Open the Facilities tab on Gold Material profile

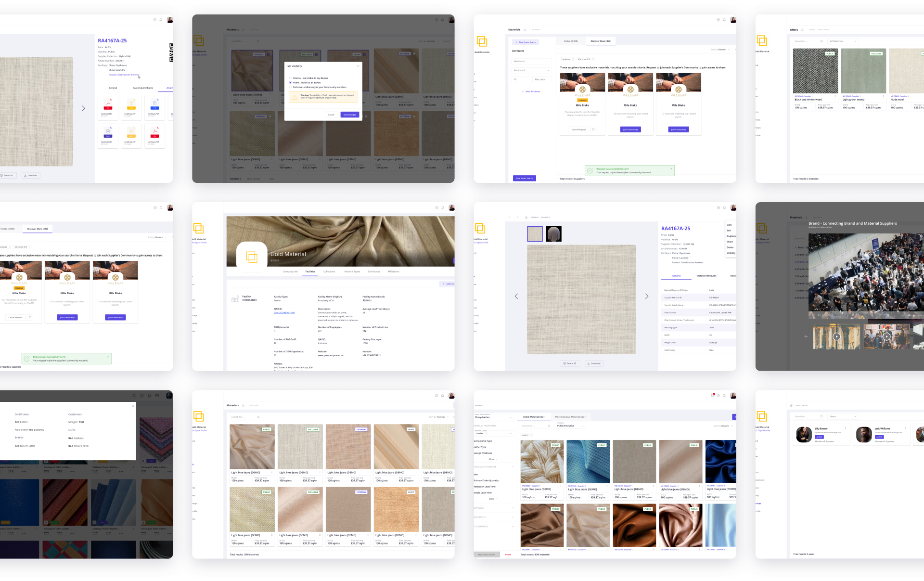310,271
